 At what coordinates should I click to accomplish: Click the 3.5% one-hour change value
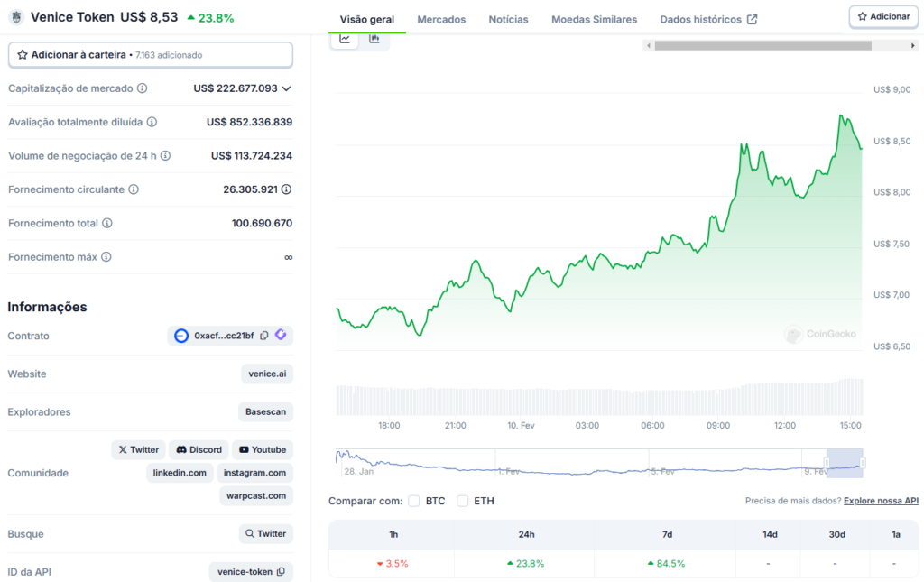393,564
